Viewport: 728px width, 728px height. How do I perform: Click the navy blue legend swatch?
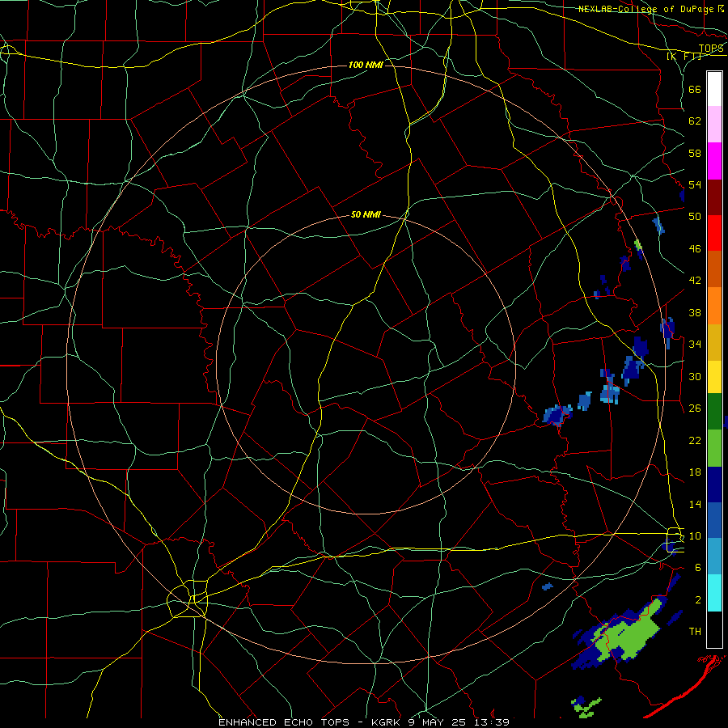pos(714,485)
